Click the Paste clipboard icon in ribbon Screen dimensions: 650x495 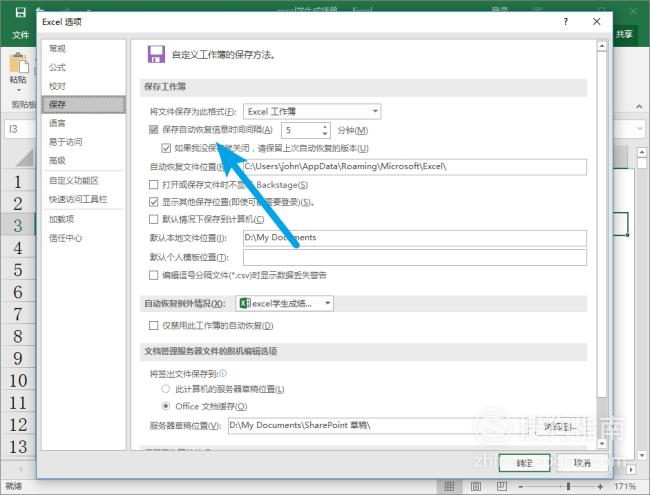pyautogui.click(x=19, y=64)
